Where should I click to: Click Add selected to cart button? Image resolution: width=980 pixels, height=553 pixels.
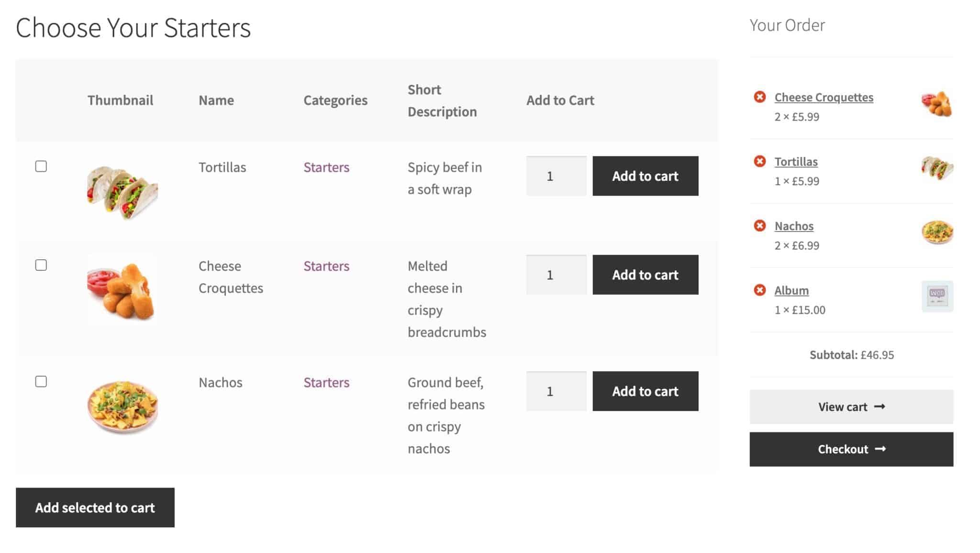tap(95, 508)
